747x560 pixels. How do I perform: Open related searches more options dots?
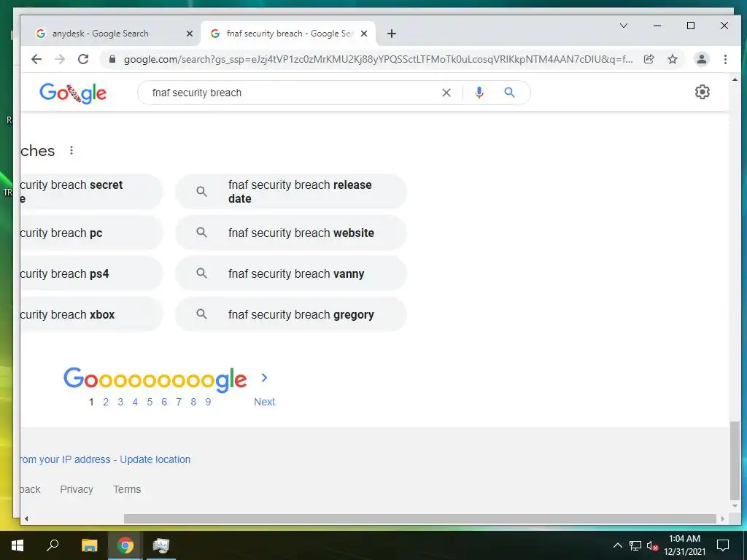click(71, 150)
